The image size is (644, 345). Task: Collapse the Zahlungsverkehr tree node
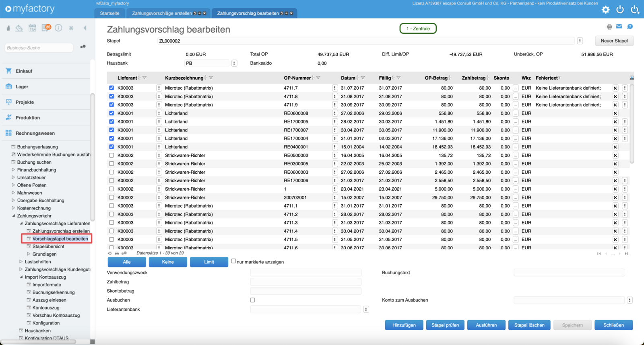[13, 216]
